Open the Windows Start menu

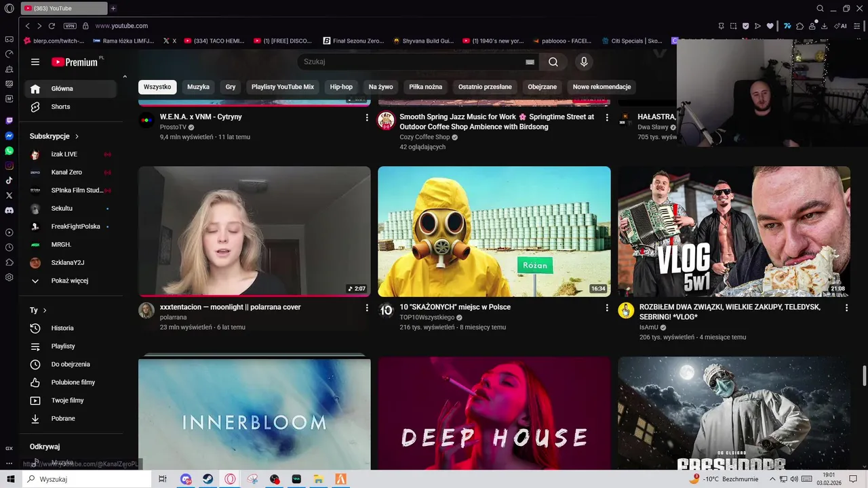10,479
